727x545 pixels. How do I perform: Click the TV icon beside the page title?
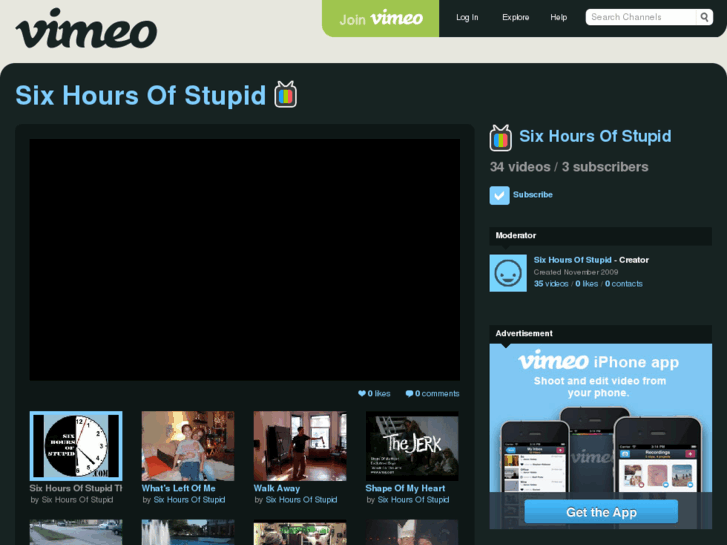[x=286, y=95]
